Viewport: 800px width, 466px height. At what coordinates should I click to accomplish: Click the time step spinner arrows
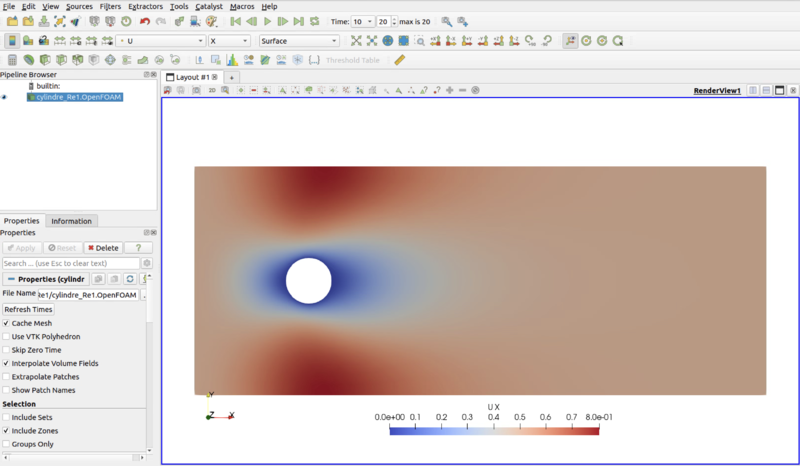(x=394, y=21)
